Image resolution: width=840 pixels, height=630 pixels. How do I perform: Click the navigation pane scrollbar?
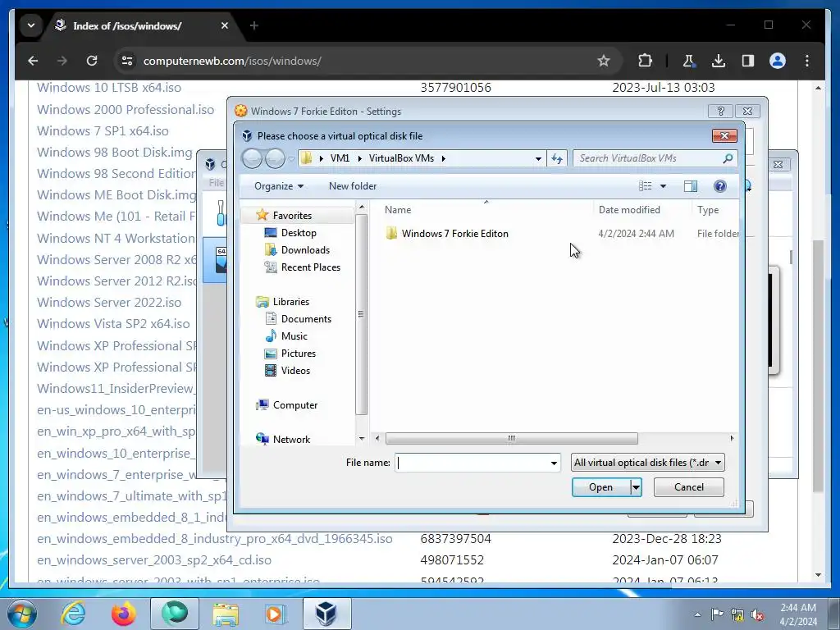coord(361,314)
